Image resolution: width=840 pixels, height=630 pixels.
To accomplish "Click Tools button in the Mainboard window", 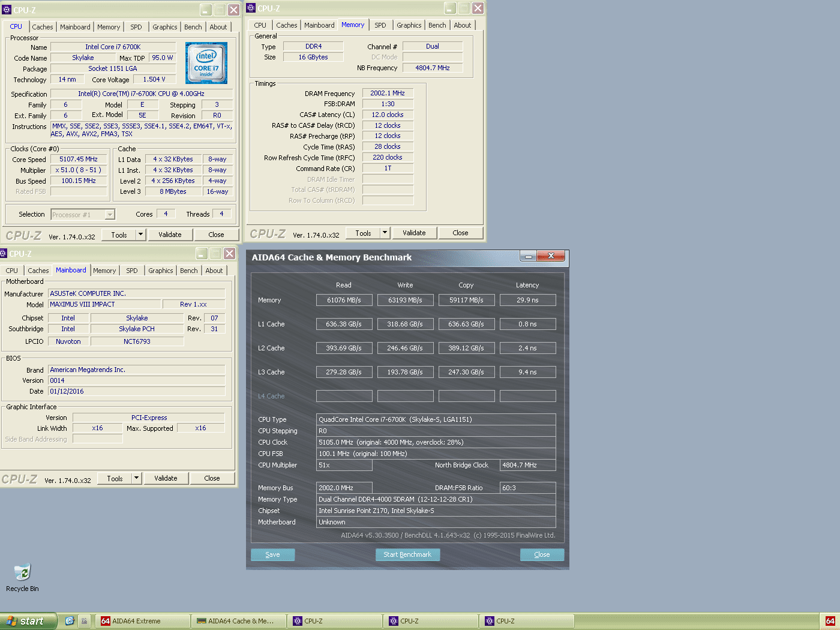I will [115, 478].
